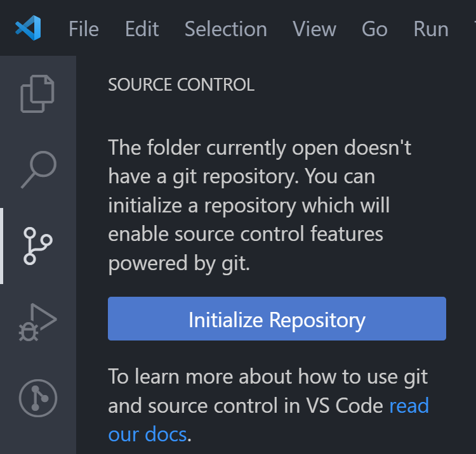The width and height of the screenshot is (476, 454).
Task: Click the VS Code logo icon
Action: 28,28
